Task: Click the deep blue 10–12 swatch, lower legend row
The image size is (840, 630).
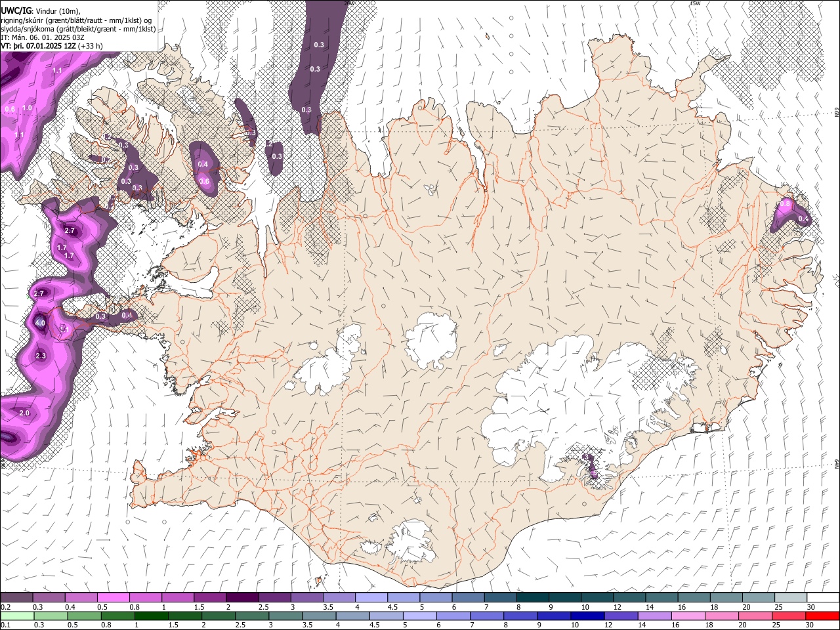Action: [587, 616]
